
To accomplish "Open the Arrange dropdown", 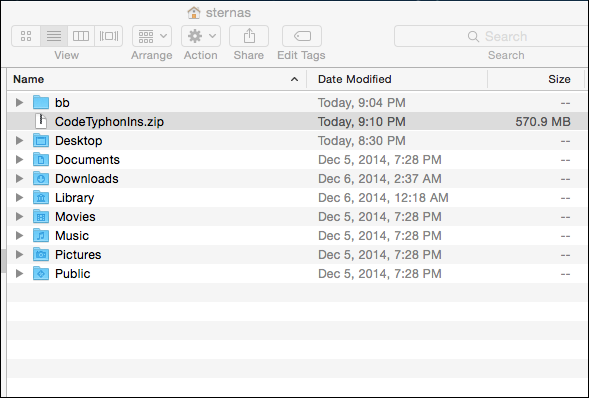I will point(152,36).
